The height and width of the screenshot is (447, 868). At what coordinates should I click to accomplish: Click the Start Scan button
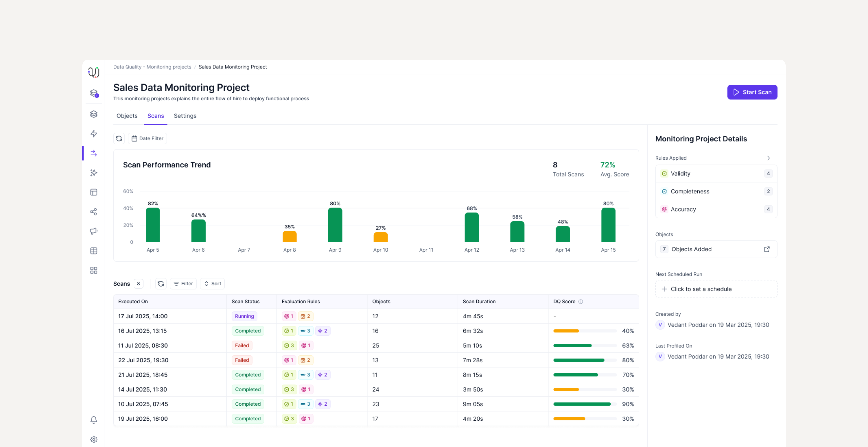pyautogui.click(x=752, y=92)
